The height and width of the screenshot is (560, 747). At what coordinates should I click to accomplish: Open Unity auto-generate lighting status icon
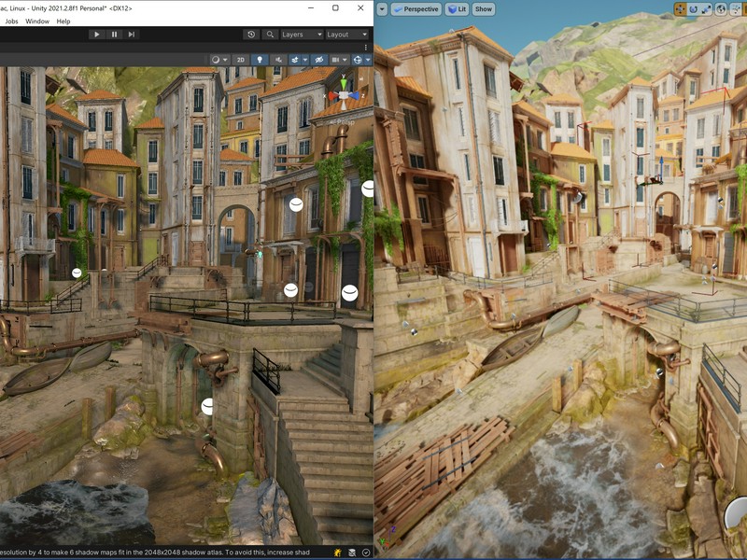[338, 553]
